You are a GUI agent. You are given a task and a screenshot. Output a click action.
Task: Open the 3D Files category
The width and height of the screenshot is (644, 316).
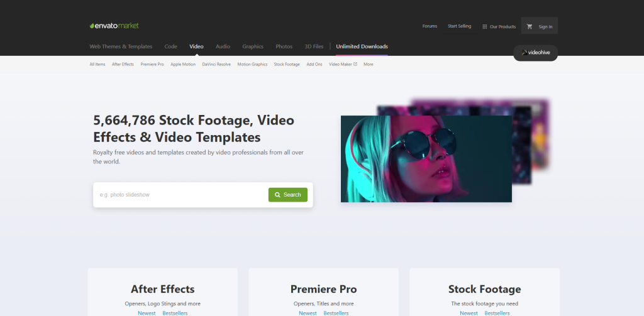[x=314, y=46]
